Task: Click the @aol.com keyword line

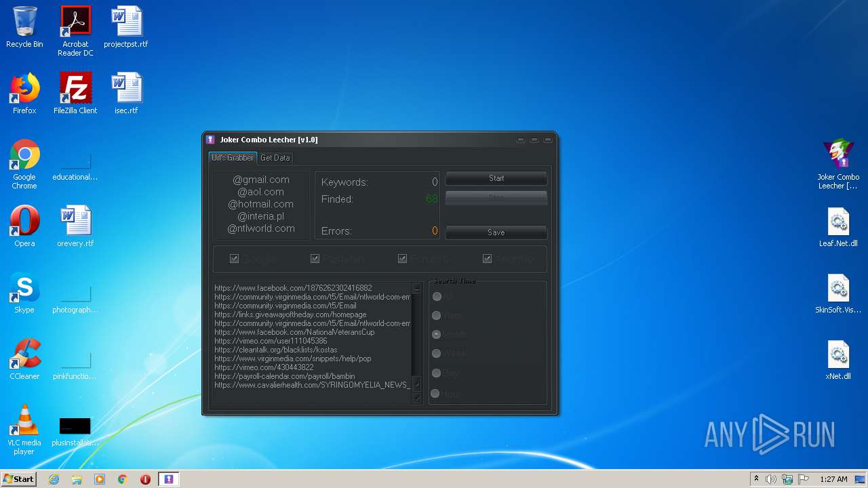Action: [261, 192]
